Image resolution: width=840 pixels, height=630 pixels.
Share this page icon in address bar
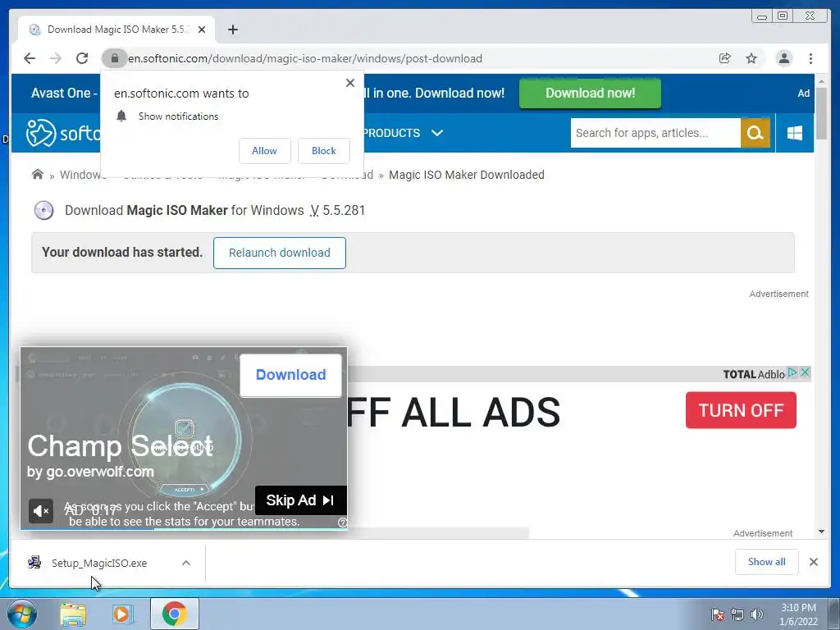coord(725,58)
